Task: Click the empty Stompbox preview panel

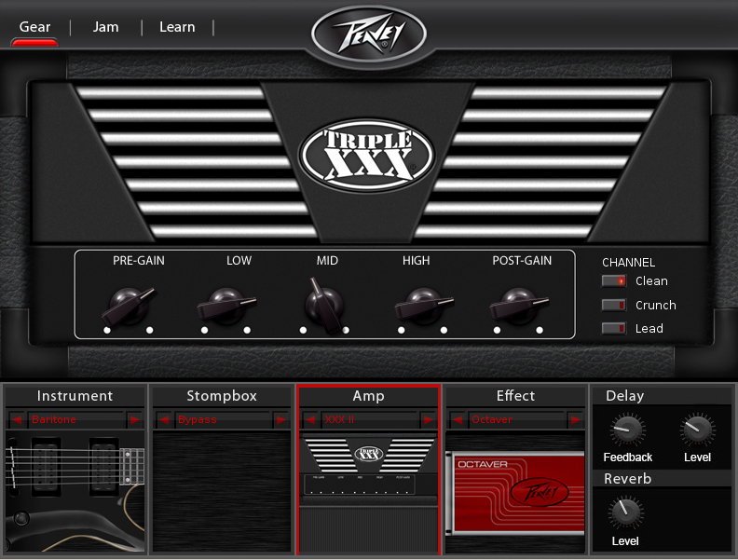Action: tap(222, 492)
